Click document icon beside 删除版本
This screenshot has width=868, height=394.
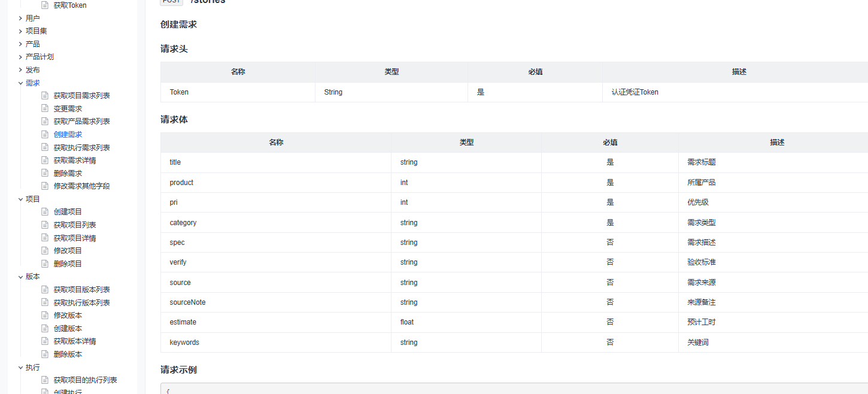(x=44, y=354)
